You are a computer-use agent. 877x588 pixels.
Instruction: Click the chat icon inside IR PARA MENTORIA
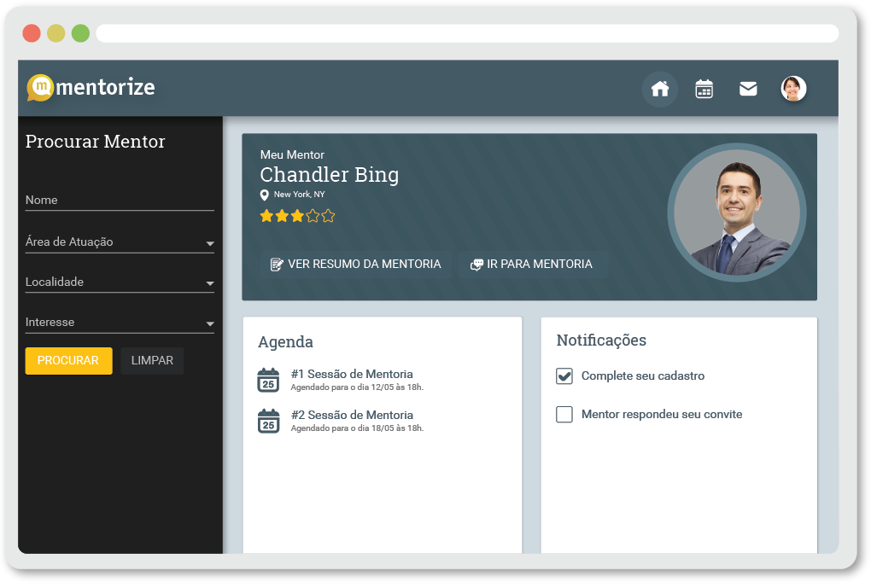[x=476, y=264]
